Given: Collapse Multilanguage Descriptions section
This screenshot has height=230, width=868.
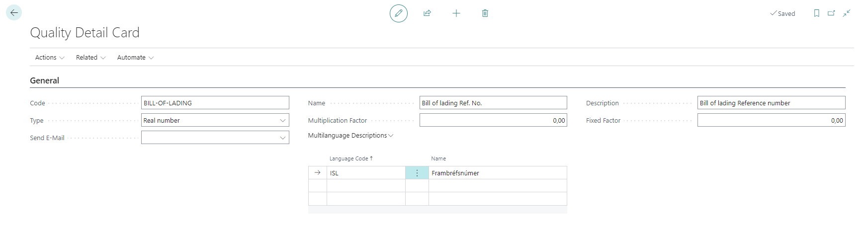Looking at the screenshot, I should coord(350,136).
